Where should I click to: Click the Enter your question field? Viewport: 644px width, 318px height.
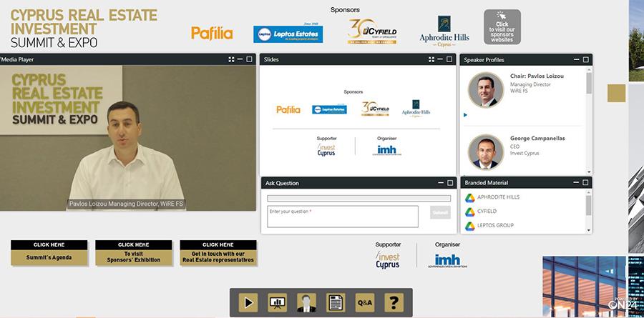pos(343,217)
